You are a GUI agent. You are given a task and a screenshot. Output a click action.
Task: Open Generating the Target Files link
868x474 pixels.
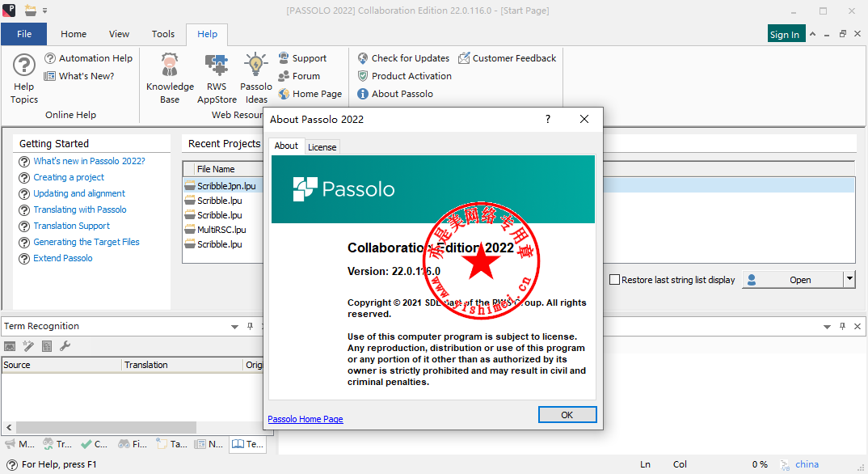pyautogui.click(x=86, y=241)
